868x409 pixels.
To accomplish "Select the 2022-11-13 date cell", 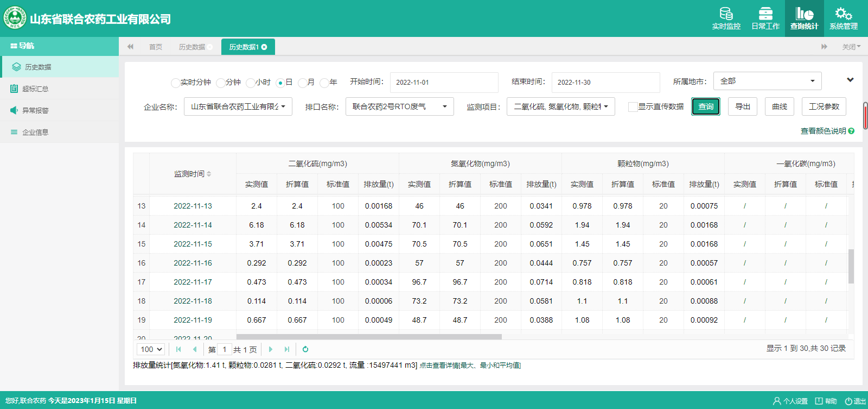I will [193, 206].
